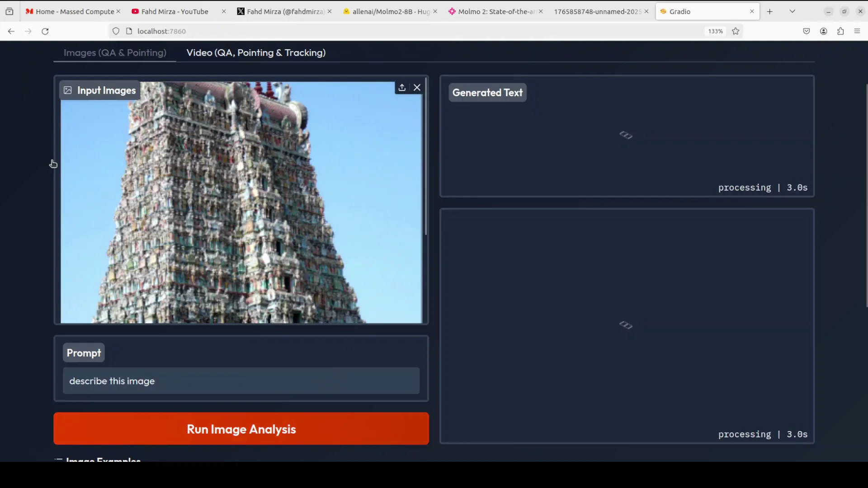
Task: Go back using the browser back arrow
Action: pyautogui.click(x=11, y=31)
